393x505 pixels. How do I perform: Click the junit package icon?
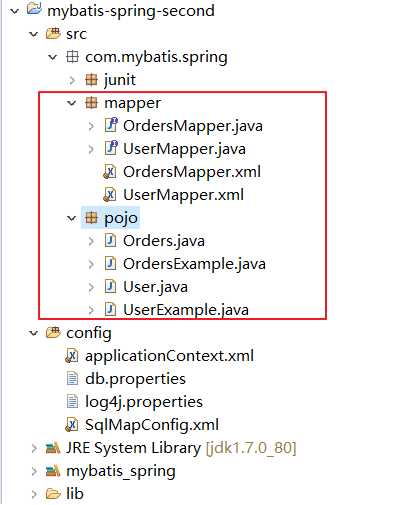[x=91, y=80]
